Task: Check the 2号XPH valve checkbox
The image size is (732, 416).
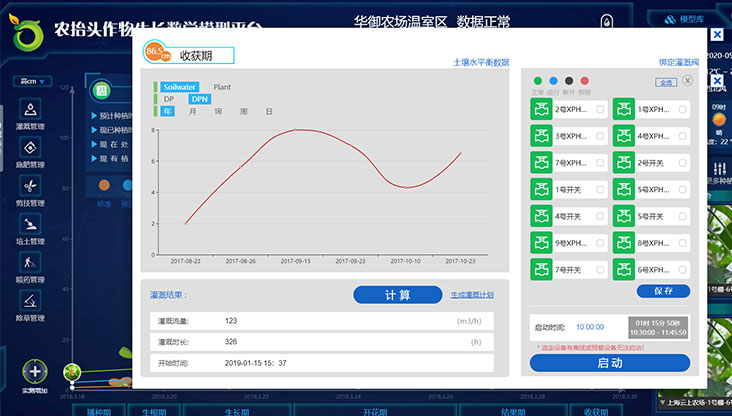Action: pyautogui.click(x=599, y=109)
